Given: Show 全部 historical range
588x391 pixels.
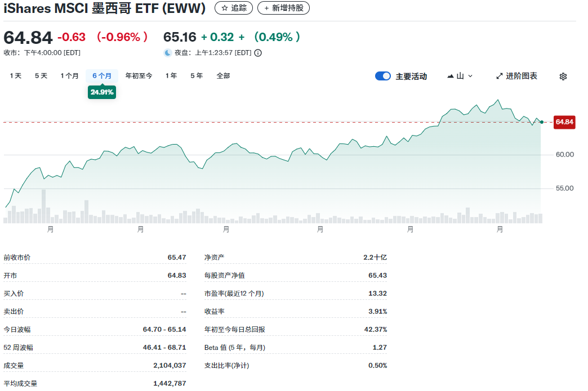Looking at the screenshot, I should pos(224,76).
